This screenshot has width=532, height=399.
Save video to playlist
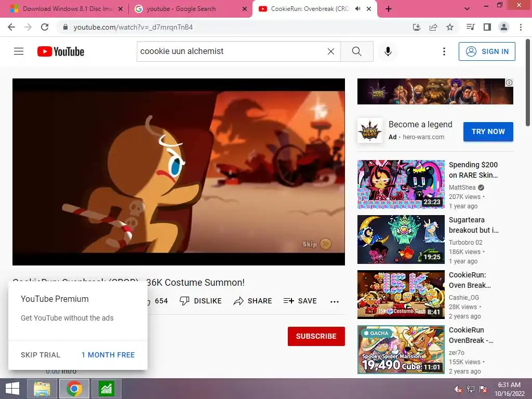300,301
